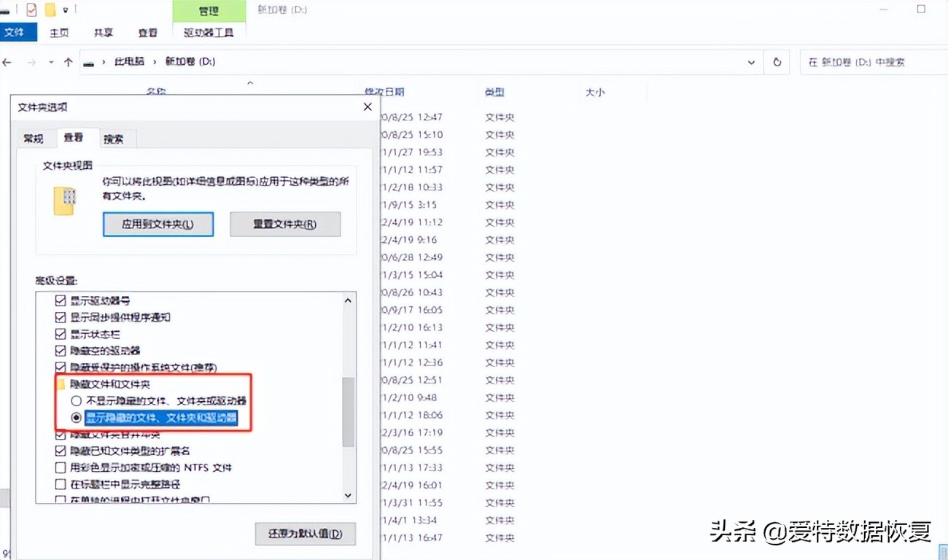The image size is (948, 560).
Task: Uncheck 隐藏已知文件类型的扩展名
Action: coord(61,451)
